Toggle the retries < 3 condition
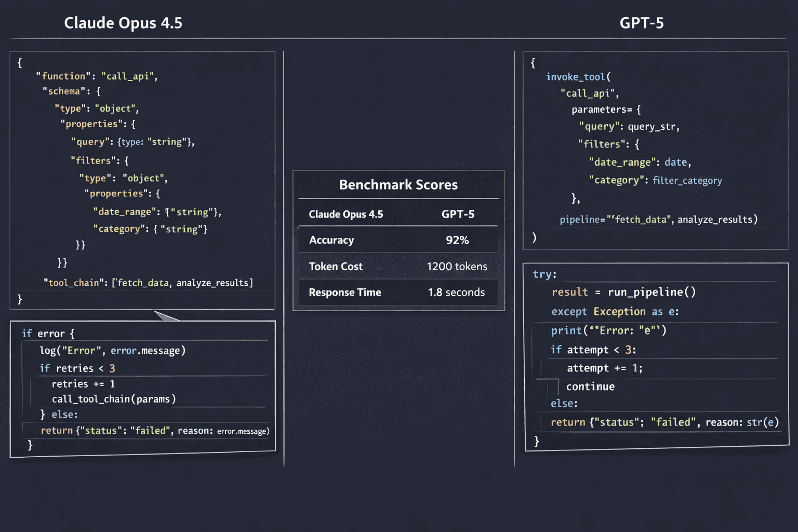Screen dimensions: 798x532 [x=77, y=368]
